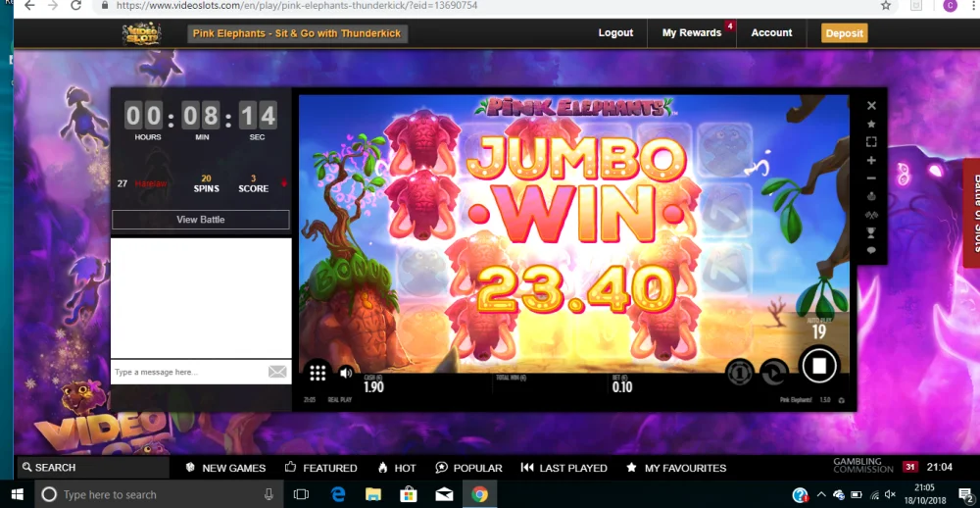980x508 pixels.
Task: Open the Battle of Slots side tab
Action: 972,213
